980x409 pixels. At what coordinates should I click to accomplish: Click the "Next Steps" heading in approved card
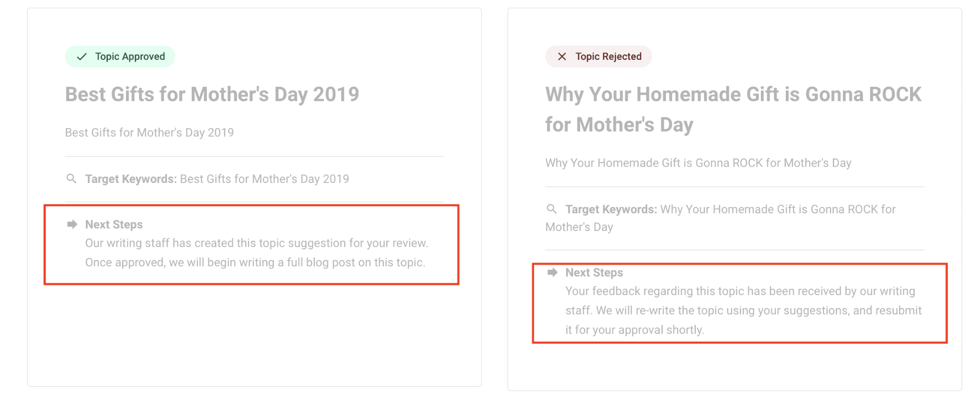point(114,225)
